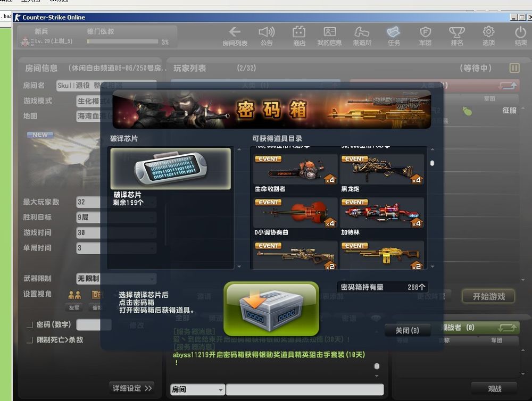Image resolution: width=532 pixels, height=401 pixels.
Task: Open the max players 32 dropdown
Action: click(x=117, y=202)
